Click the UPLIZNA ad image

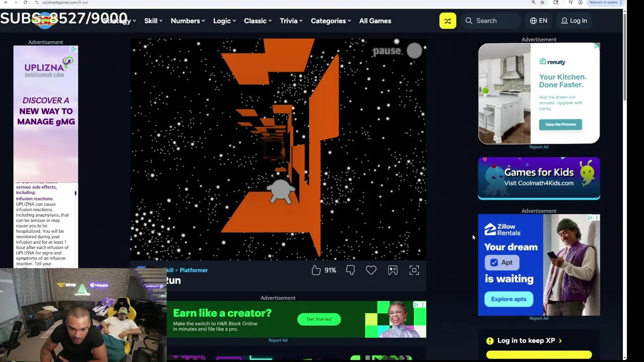46,114
